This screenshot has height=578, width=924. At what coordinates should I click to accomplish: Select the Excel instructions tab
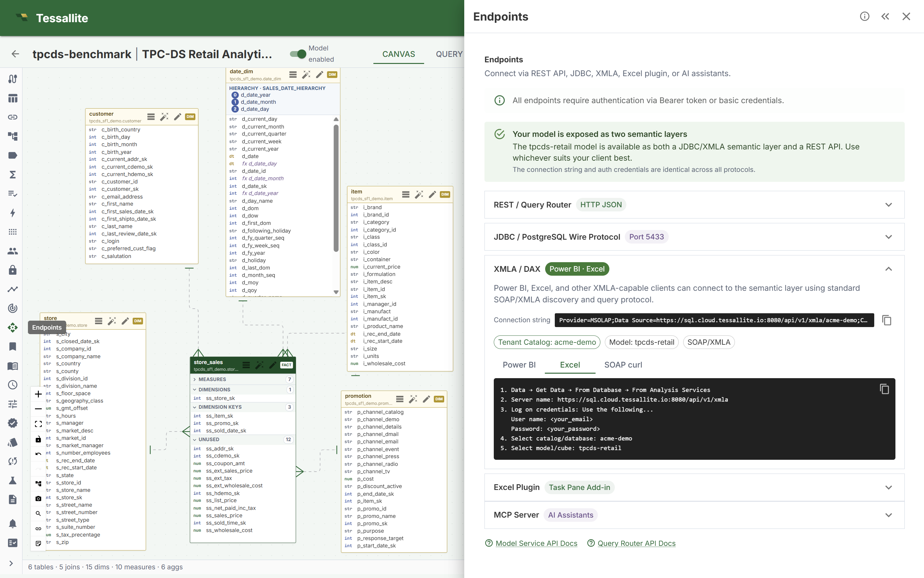pos(570,365)
